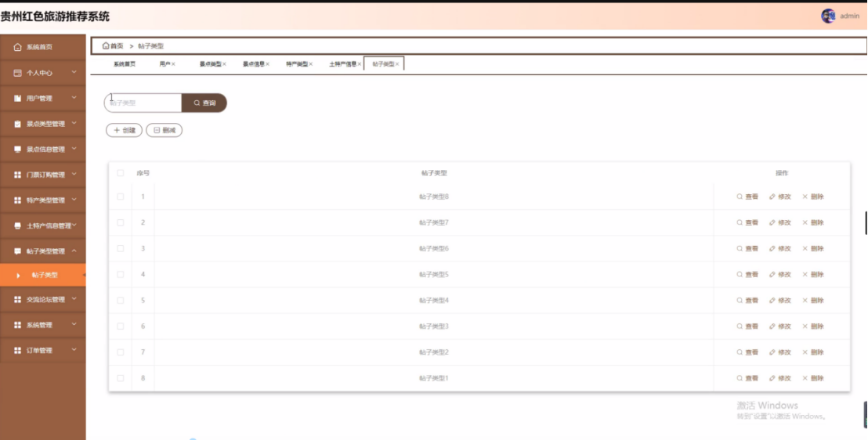This screenshot has width=868, height=440.
Task: Switch to the 特产类型 tab
Action: [x=297, y=64]
